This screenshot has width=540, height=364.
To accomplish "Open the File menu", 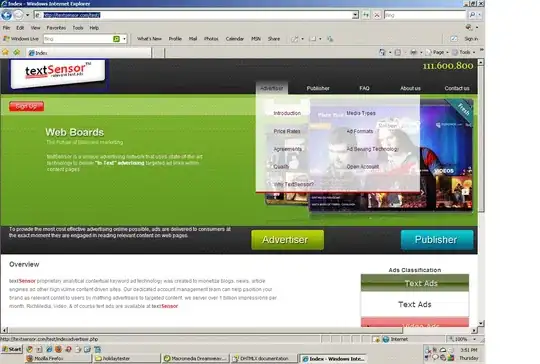I will coord(6,28).
